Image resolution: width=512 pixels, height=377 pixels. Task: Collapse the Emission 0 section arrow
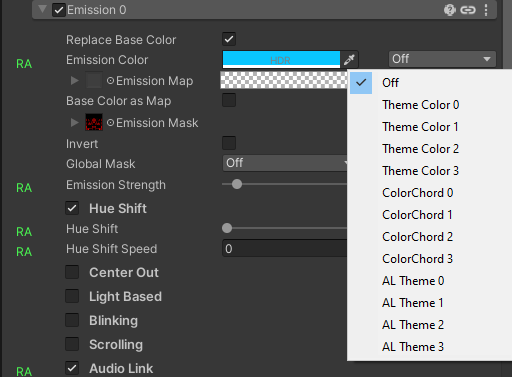pos(42,9)
